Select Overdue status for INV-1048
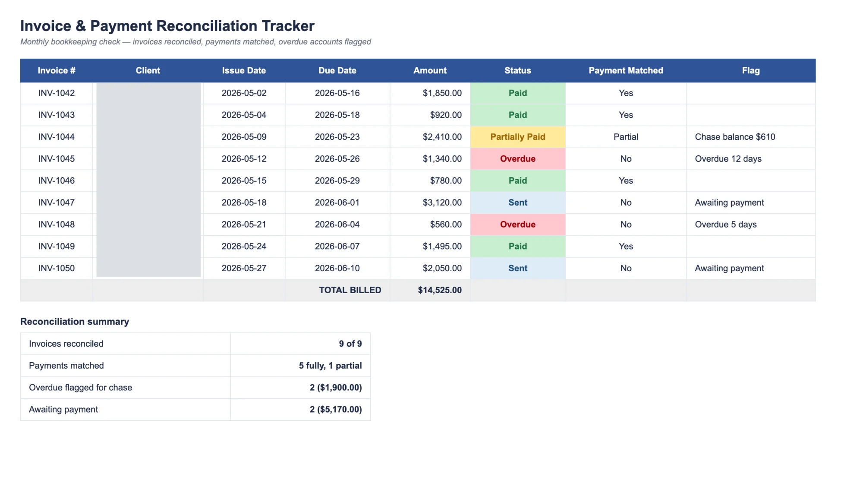The image size is (863, 504). (518, 225)
